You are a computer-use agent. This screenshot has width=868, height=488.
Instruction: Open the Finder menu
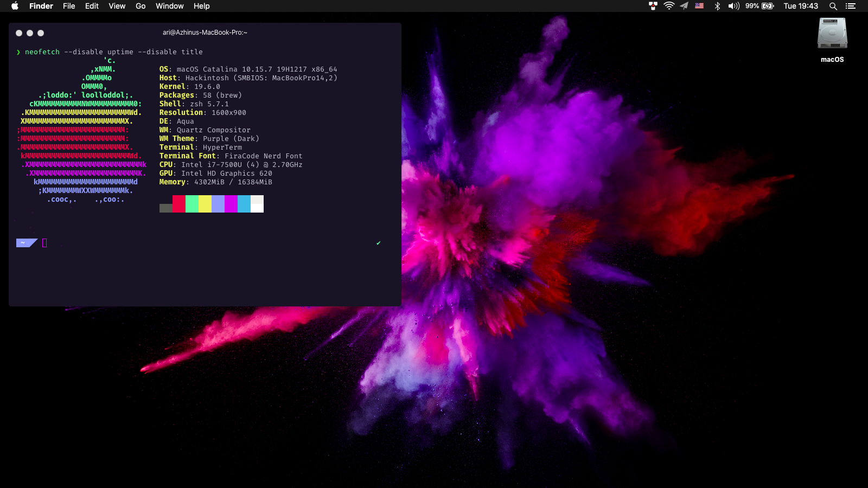click(x=41, y=6)
